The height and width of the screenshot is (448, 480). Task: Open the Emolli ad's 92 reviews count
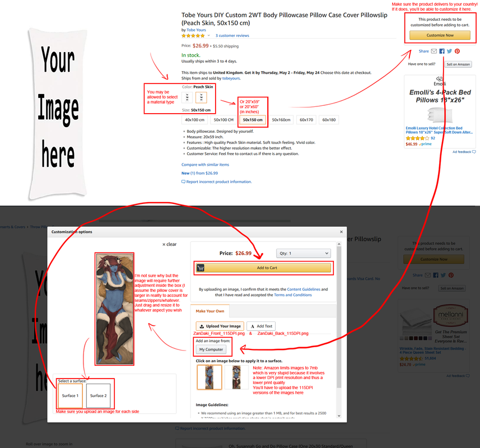pos(433,138)
